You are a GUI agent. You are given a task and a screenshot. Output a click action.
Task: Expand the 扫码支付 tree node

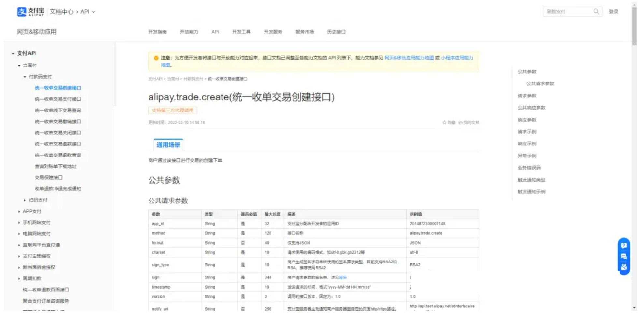(25, 200)
